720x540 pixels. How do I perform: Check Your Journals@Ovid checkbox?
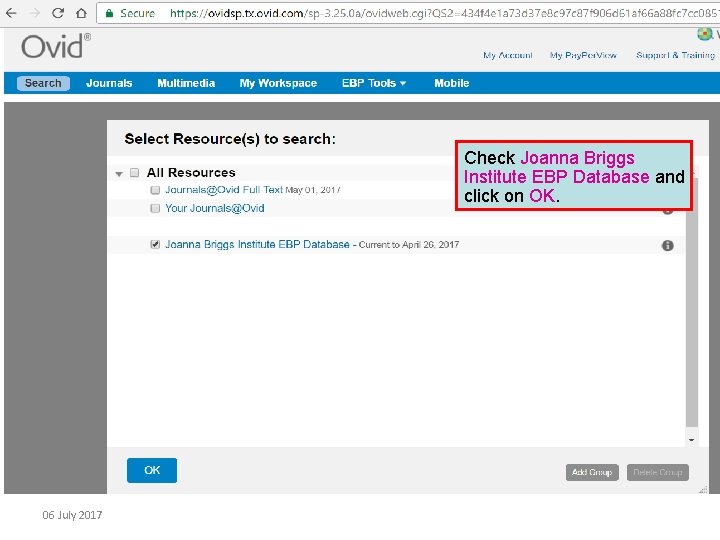(155, 208)
